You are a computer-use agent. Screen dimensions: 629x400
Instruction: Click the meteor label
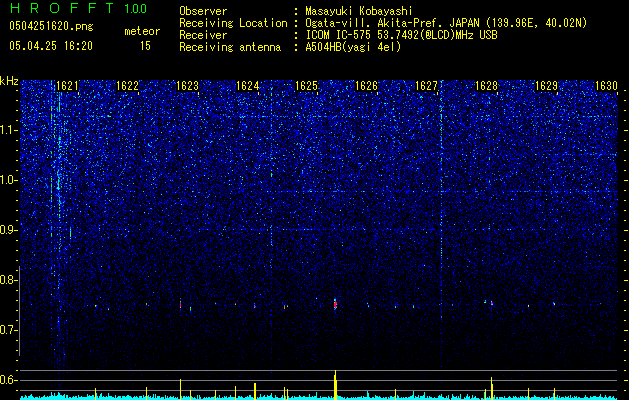(142, 31)
